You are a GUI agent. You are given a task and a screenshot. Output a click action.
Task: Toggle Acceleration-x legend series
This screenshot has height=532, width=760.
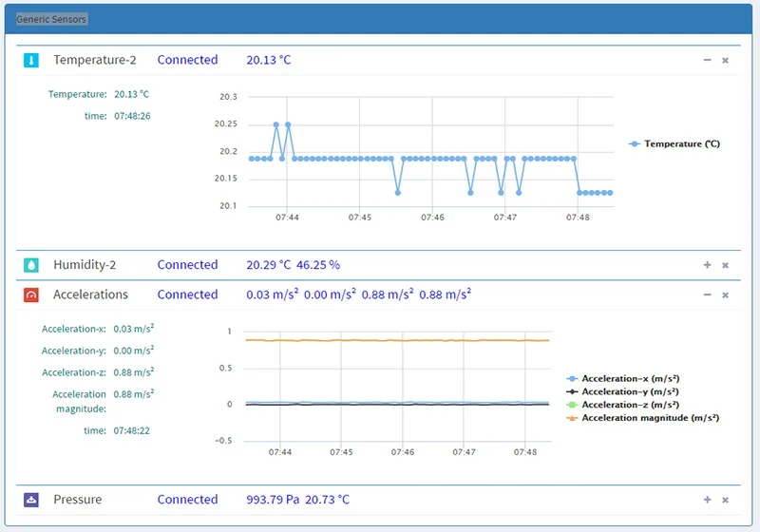pos(623,378)
